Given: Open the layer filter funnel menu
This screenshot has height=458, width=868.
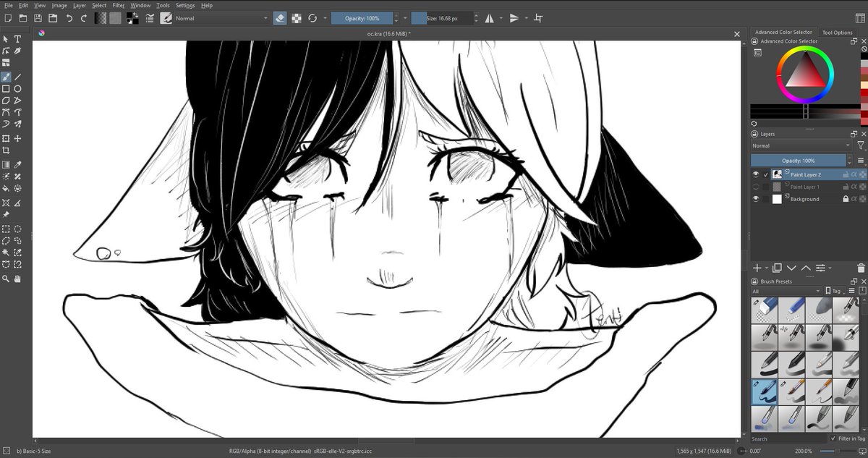Looking at the screenshot, I should [860, 145].
